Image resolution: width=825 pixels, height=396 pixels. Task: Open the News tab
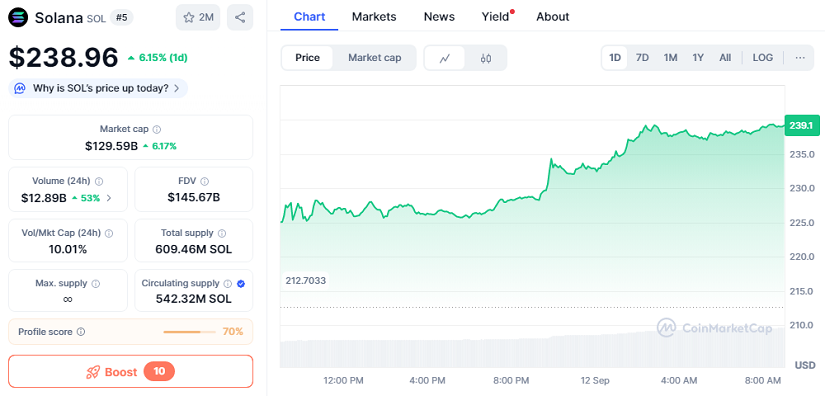point(439,17)
